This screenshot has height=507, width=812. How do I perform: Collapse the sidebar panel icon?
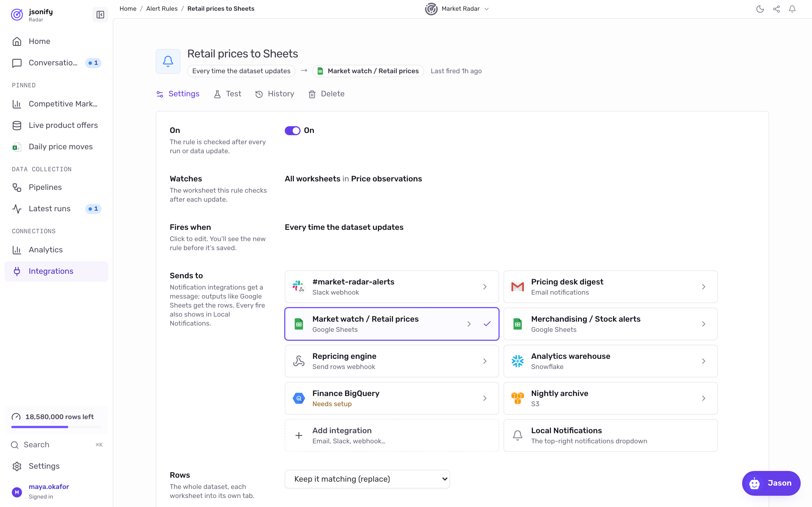pyautogui.click(x=100, y=15)
